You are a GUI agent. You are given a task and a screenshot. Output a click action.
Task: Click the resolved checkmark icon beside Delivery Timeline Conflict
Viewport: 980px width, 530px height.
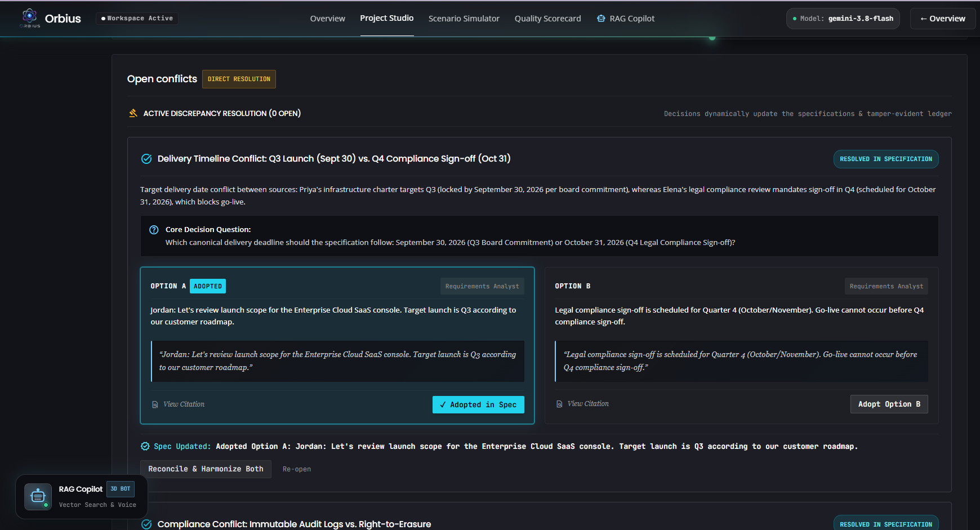(x=146, y=159)
